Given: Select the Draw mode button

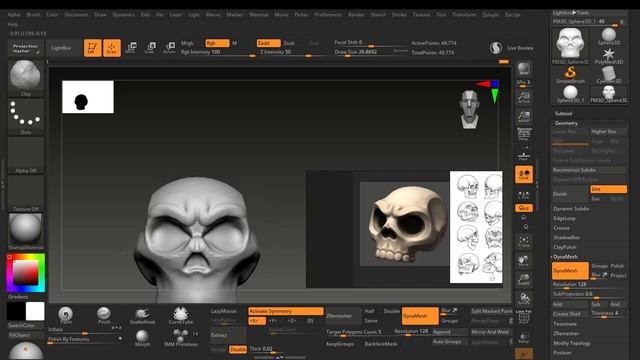Looking at the screenshot, I should 111,48.
